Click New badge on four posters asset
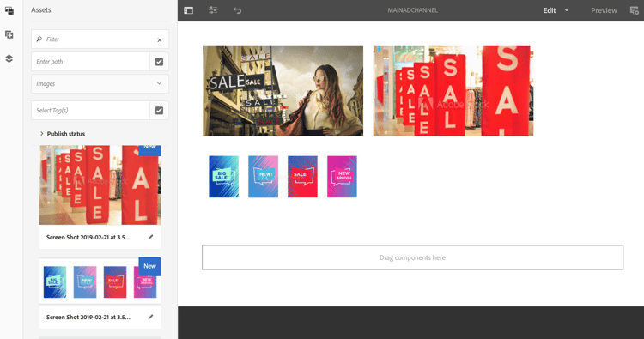Screen dimensions: 644x339 [x=149, y=266]
